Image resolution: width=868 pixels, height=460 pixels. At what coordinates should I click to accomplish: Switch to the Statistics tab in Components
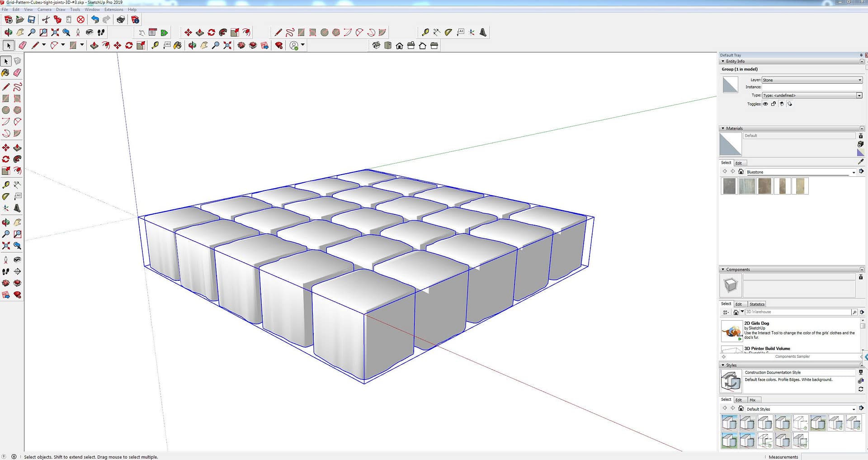point(757,304)
